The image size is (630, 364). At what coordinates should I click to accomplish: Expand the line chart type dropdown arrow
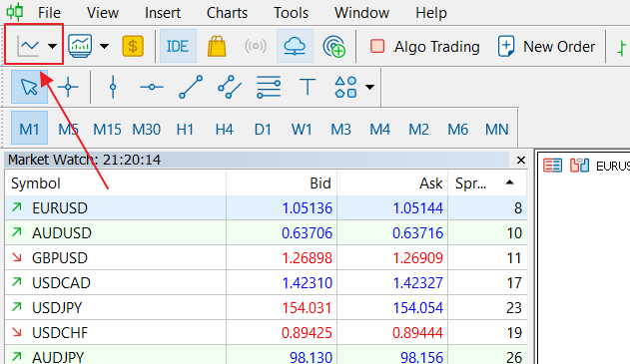[52, 46]
